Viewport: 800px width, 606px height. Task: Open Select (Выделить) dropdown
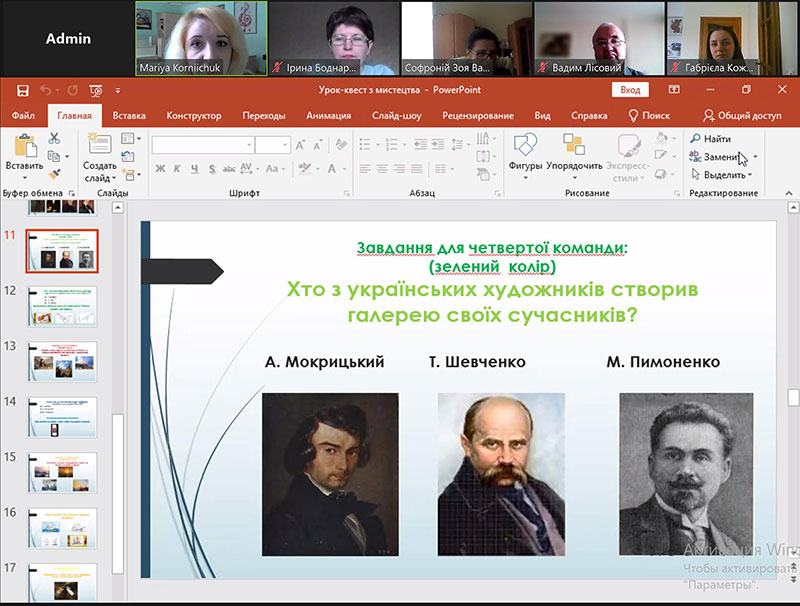(x=721, y=175)
